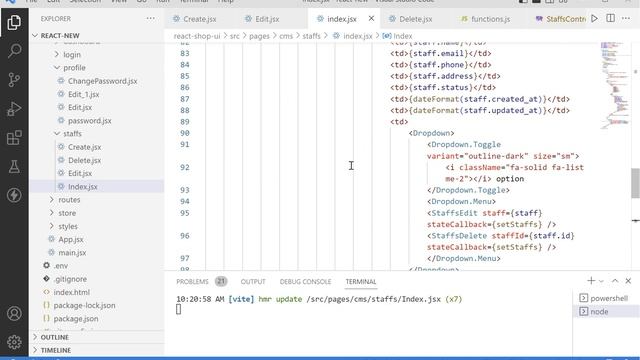
Task: Open the .env file
Action: pos(97,266)
